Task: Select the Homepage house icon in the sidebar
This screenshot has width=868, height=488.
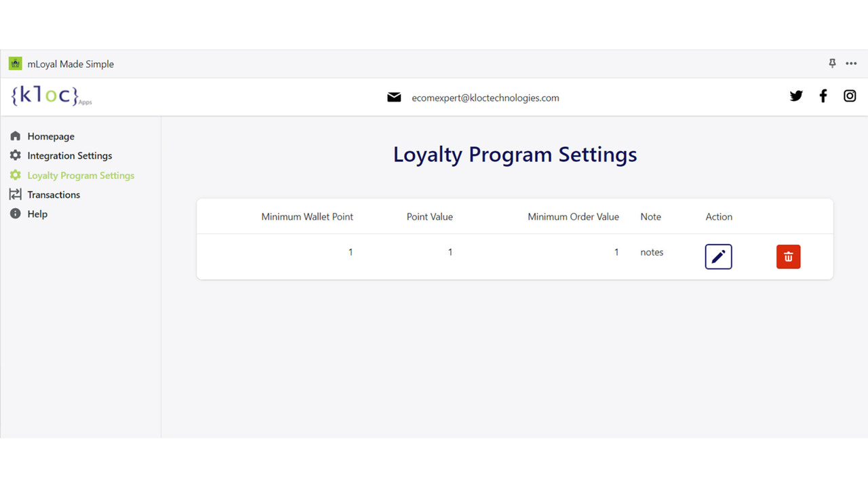Action: pyautogui.click(x=15, y=136)
